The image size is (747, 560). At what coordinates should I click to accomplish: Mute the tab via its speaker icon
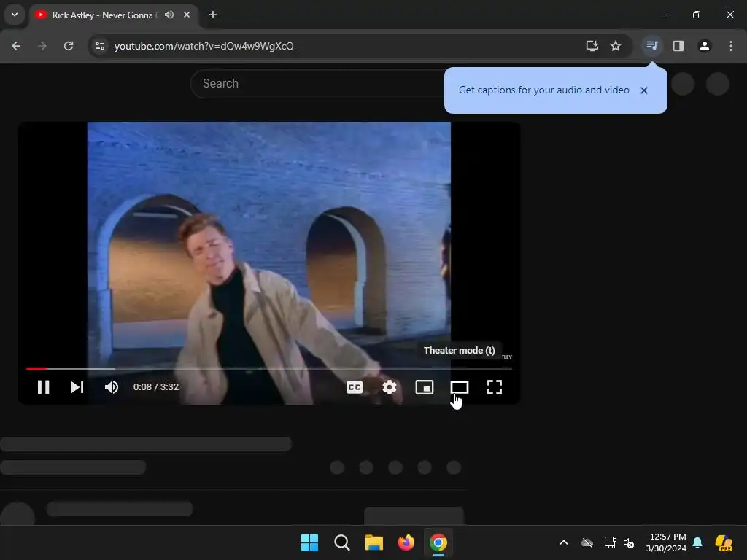(x=169, y=15)
